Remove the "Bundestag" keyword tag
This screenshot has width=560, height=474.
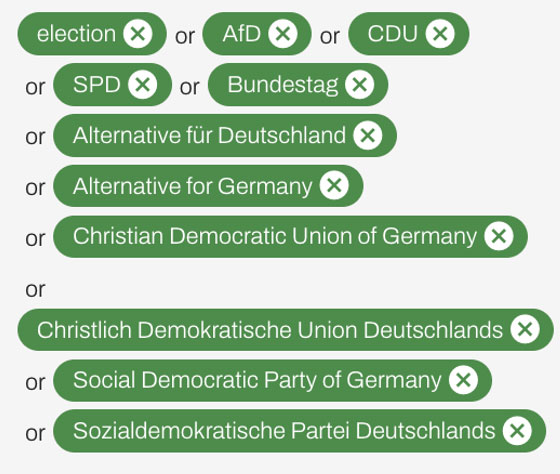[360, 85]
